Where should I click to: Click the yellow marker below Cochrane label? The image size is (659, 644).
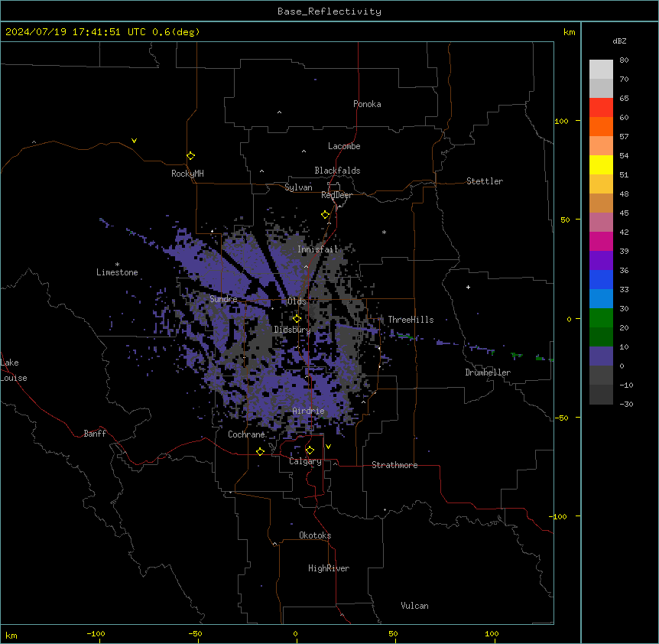pyautogui.click(x=260, y=451)
